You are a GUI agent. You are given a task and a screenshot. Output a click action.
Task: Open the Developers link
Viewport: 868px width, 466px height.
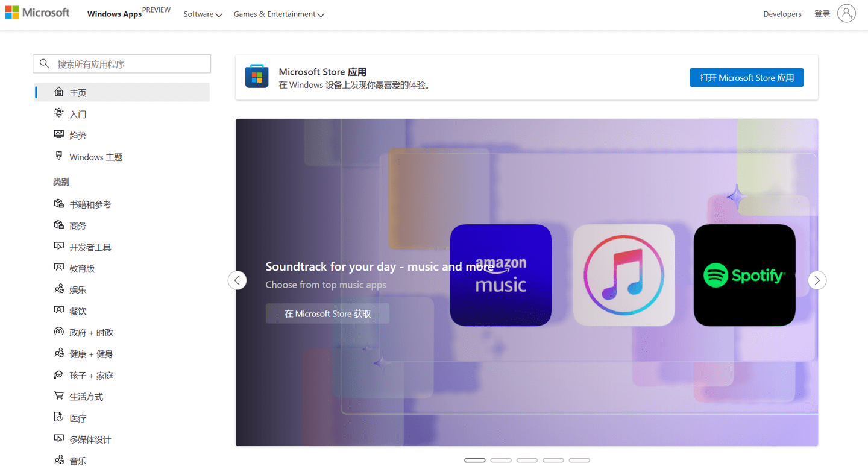[782, 14]
